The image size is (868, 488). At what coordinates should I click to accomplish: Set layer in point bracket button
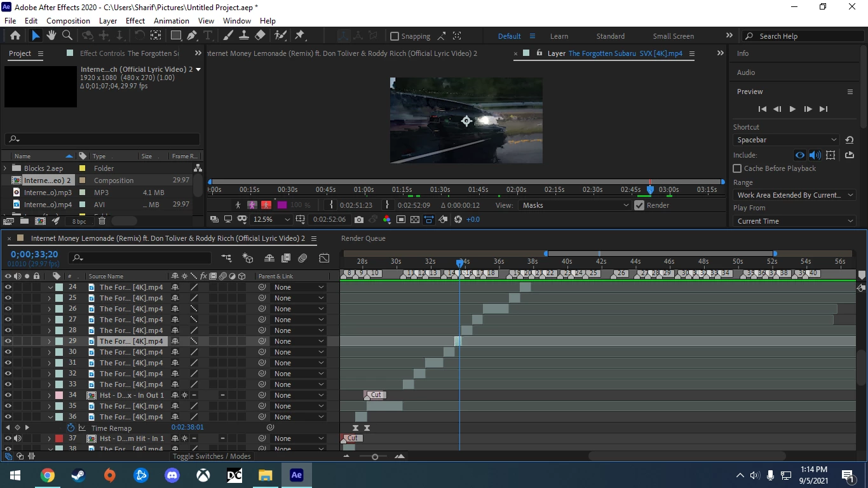[x=331, y=205]
